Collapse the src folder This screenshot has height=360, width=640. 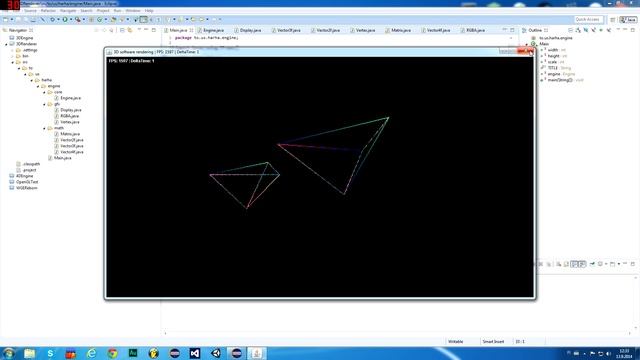click(13, 62)
